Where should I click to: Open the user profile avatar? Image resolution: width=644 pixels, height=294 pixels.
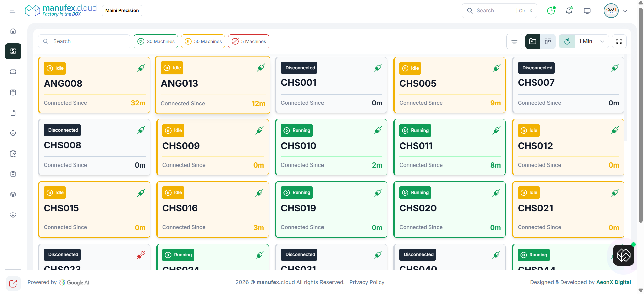pyautogui.click(x=611, y=11)
